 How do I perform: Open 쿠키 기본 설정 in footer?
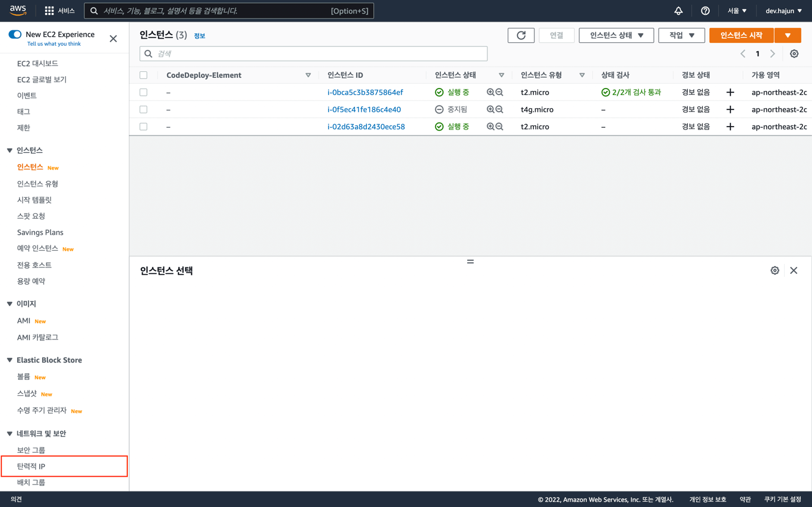tap(782, 499)
